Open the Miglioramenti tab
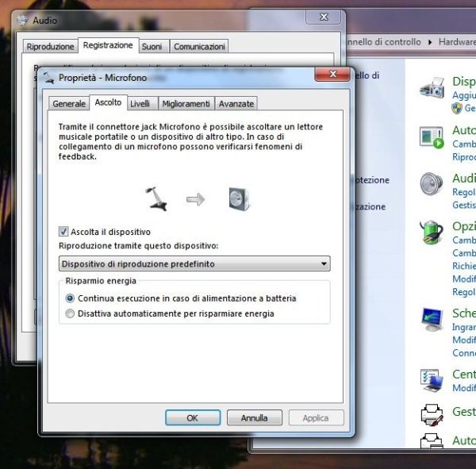The image size is (476, 469). tap(186, 104)
